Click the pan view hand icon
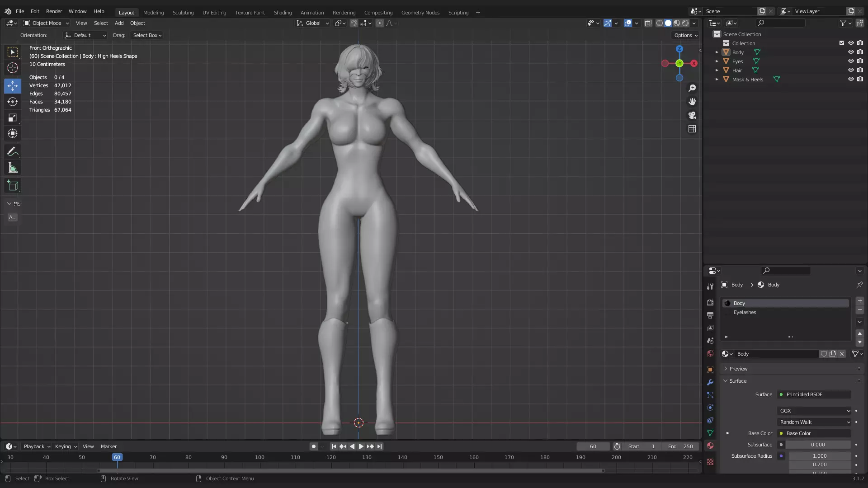 coord(692,102)
